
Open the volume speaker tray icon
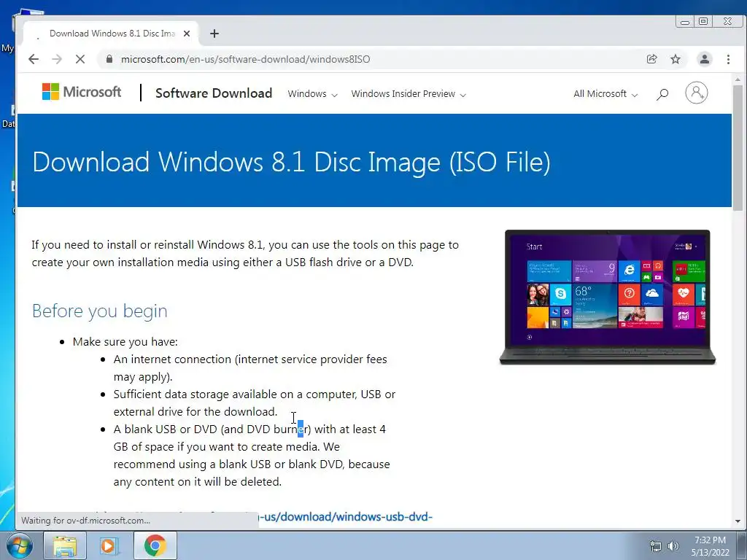pyautogui.click(x=673, y=547)
